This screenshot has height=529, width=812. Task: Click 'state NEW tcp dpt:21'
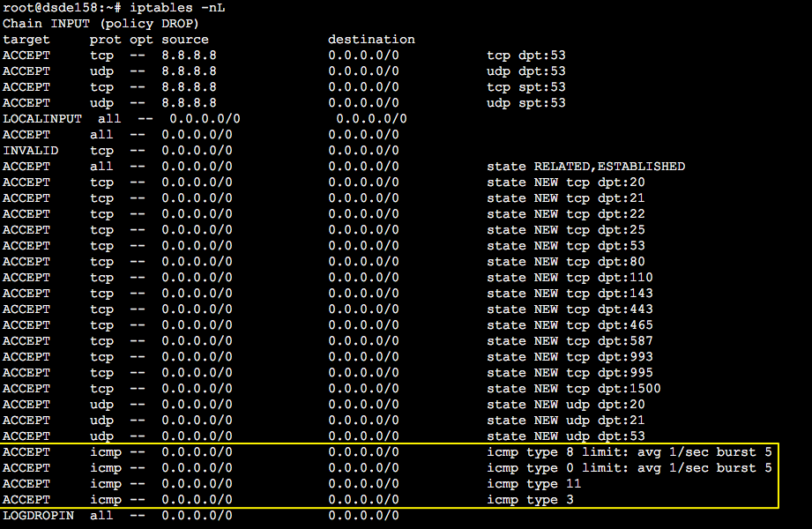(x=566, y=197)
